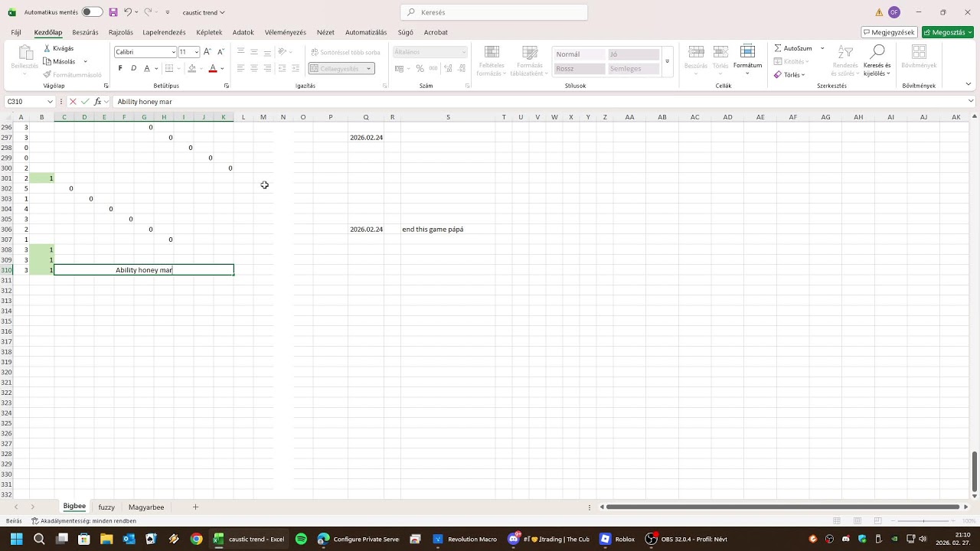Viewport: 980px width, 551px height.
Task: Toggle bold with the F button
Action: 120,68
